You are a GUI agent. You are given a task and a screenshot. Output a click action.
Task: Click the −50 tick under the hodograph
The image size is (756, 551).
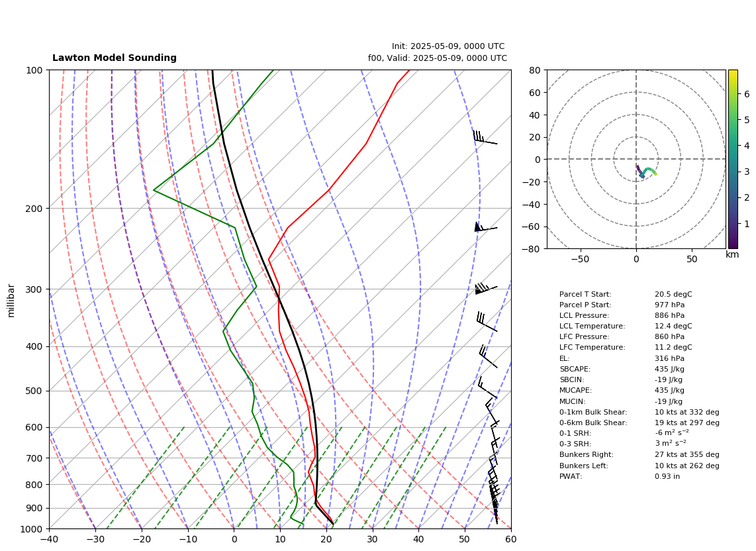pos(580,259)
